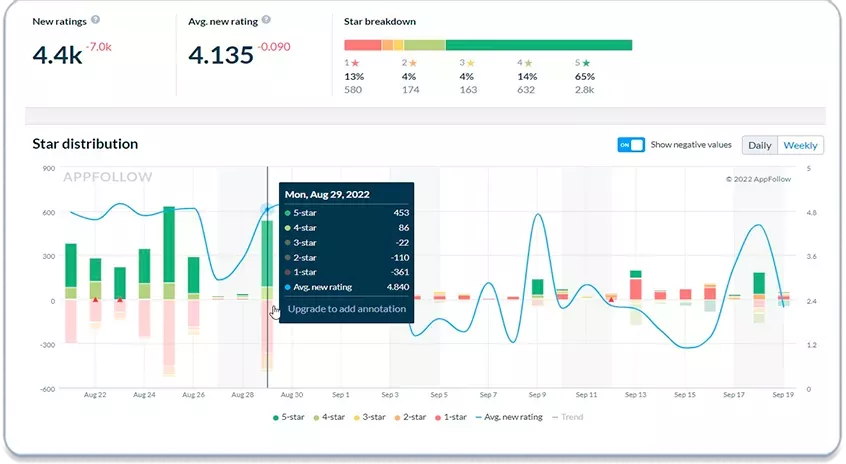Click red annotation triangle near Sep 12

tap(611, 299)
